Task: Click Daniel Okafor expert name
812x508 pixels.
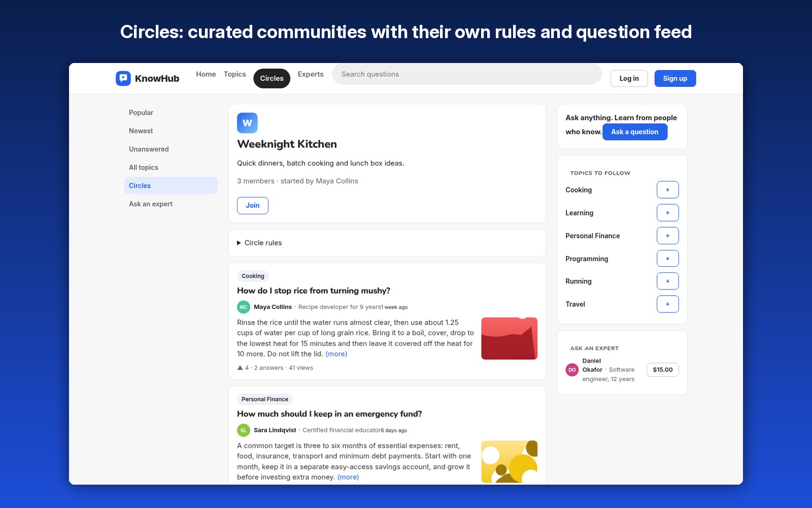Action: [592, 365]
